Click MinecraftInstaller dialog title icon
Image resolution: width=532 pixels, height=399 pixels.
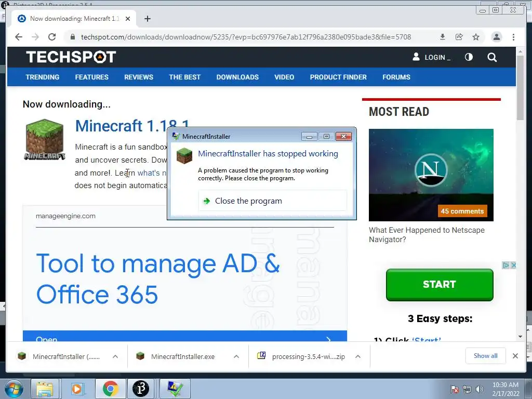click(x=176, y=137)
